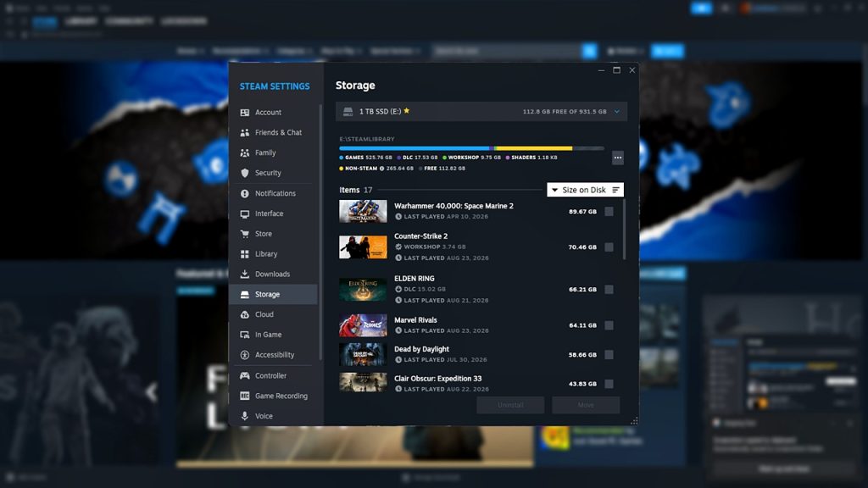Click the "DLC 17.53 GB" legend text
868x488 pixels.
[420, 158]
